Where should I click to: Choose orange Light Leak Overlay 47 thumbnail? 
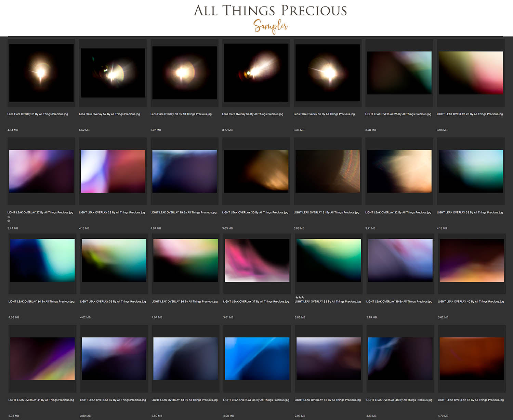point(472,359)
